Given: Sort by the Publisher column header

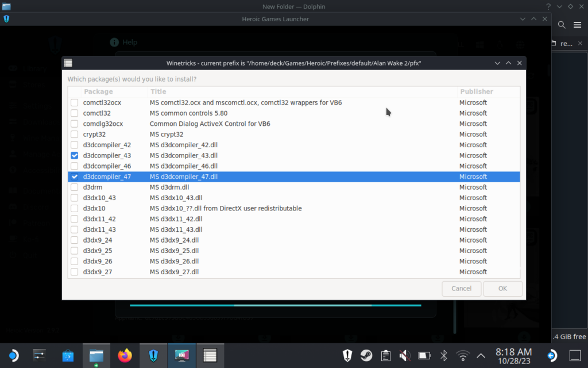Looking at the screenshot, I should 488,91.
